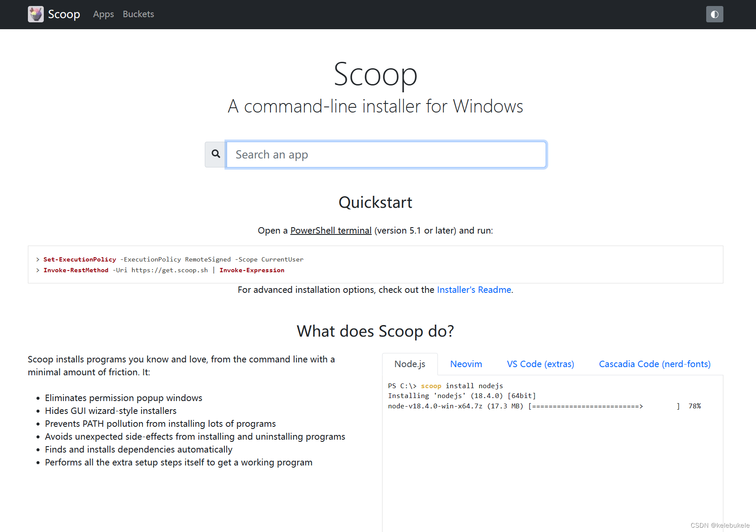Switch to the VS Code (extras) tab
756x532 pixels.
coord(540,364)
